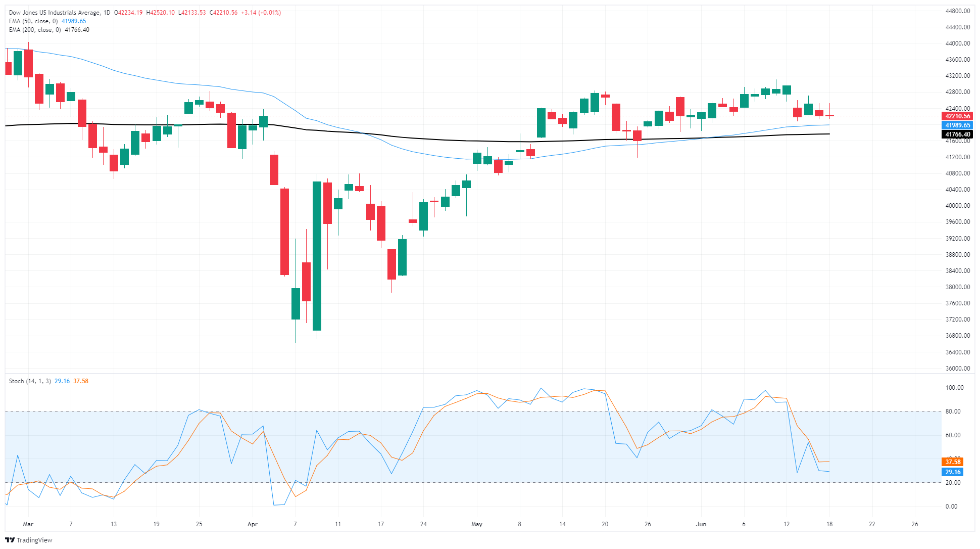
Task: Click the latest candle on June 18
Action: [x=829, y=116]
